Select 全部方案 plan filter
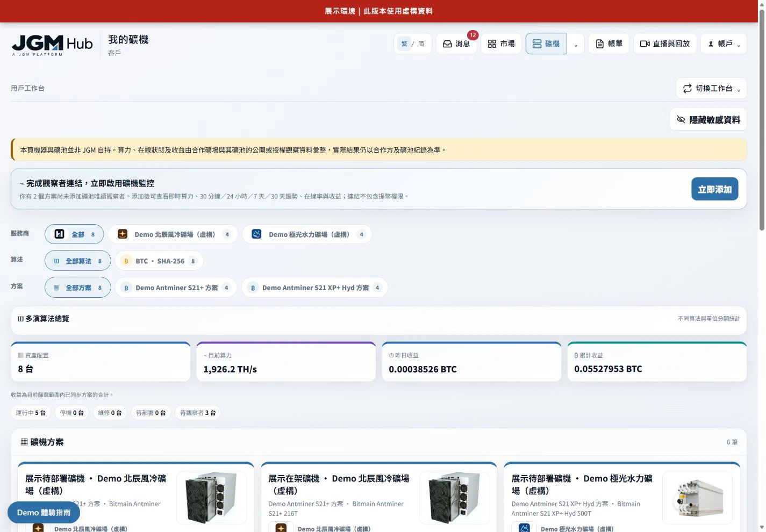The image size is (766, 532). 78,287
